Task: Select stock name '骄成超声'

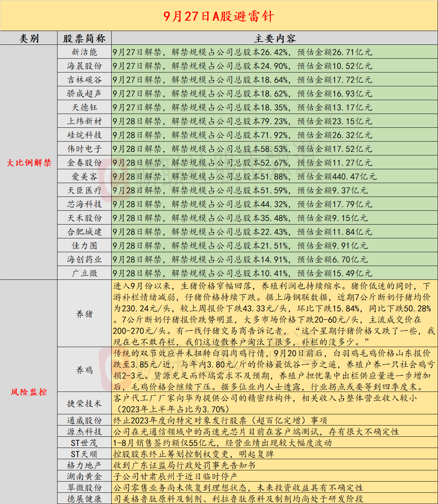Action: coord(84,94)
